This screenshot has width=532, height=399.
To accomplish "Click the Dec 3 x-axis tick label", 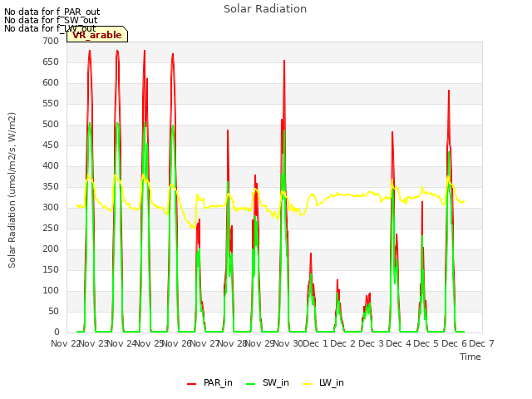I will (x=372, y=343).
